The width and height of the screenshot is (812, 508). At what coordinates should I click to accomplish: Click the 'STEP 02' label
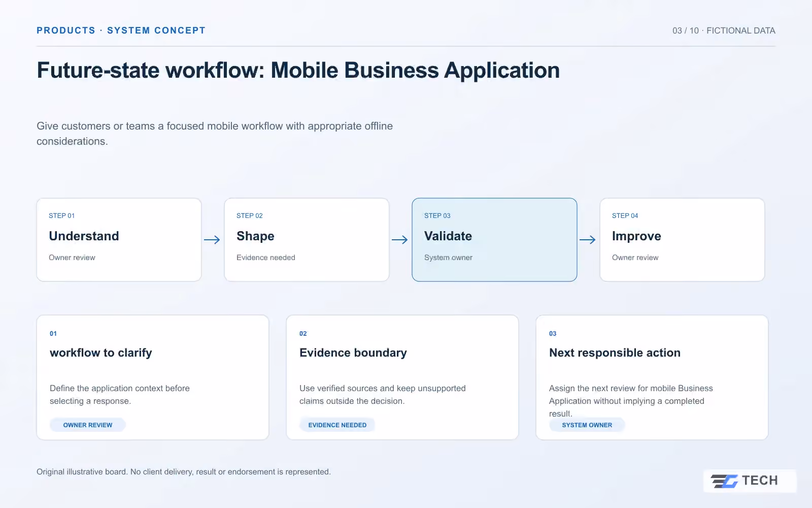250,215
